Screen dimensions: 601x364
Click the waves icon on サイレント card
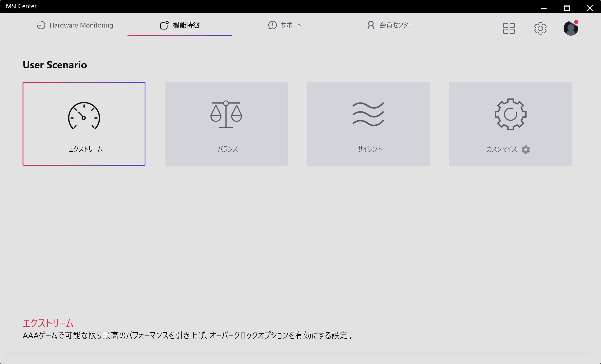[x=368, y=114]
